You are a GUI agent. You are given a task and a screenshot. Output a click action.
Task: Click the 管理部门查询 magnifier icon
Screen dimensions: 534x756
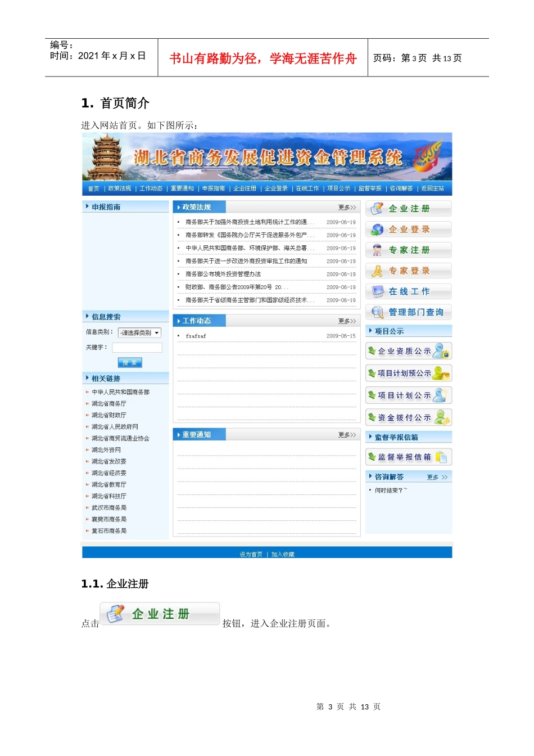[377, 312]
